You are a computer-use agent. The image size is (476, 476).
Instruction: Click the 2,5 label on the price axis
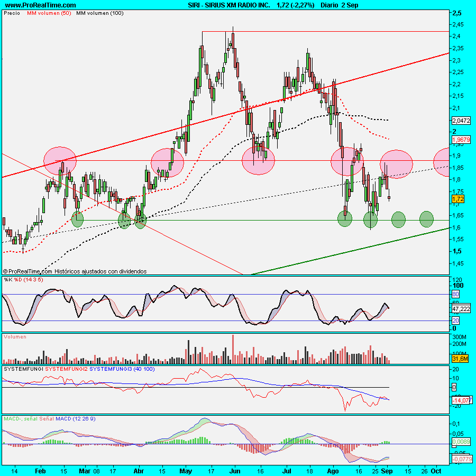[457, 13]
